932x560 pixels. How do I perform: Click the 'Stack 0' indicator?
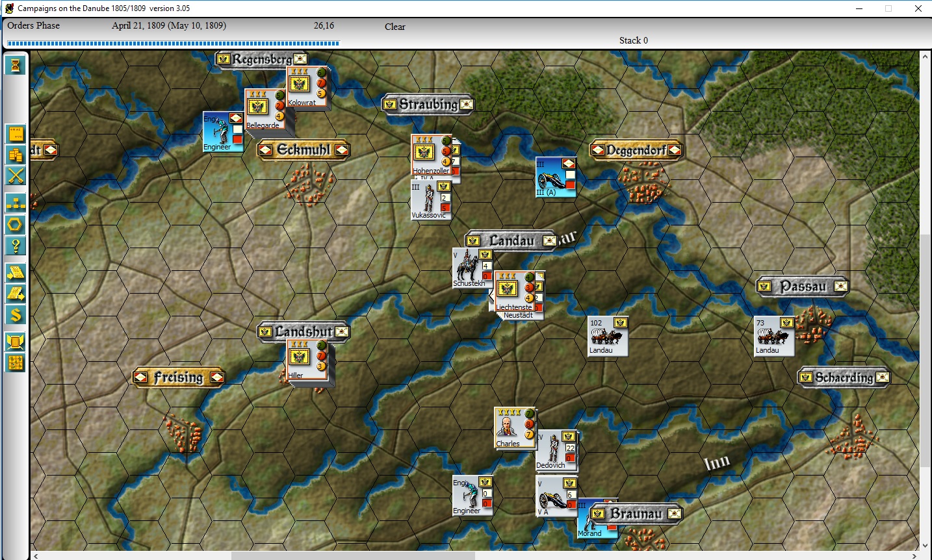[x=634, y=40]
